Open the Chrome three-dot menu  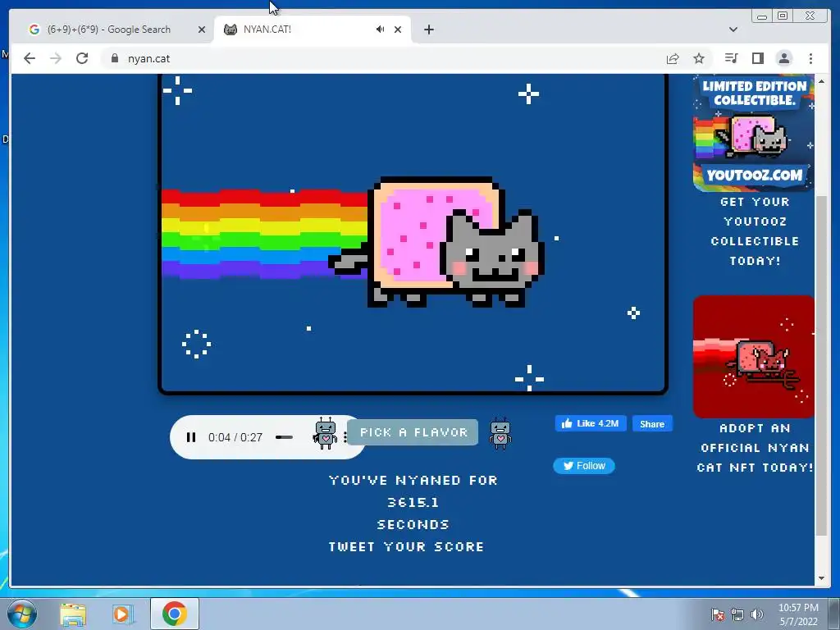click(x=811, y=58)
